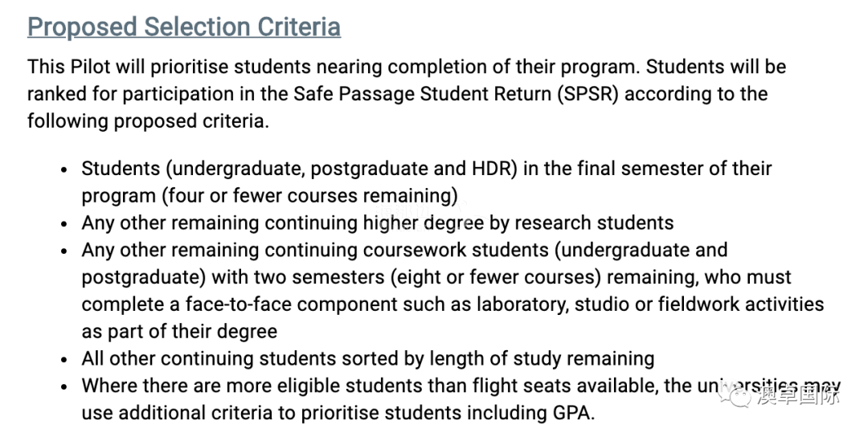Click the bullet dot before 'Any other remaining continuing higher'
The height and width of the screenshot is (433, 868).
click(x=65, y=224)
